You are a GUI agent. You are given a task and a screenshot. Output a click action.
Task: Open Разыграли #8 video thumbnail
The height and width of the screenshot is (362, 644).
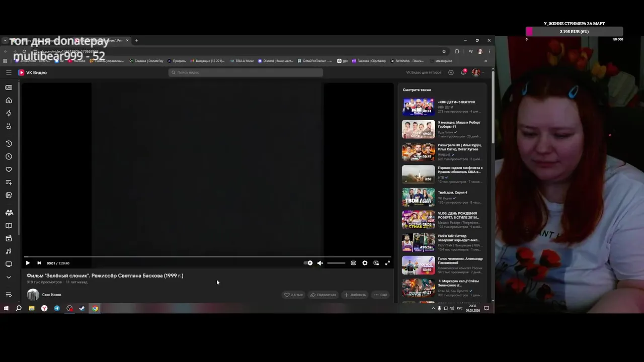pyautogui.click(x=418, y=152)
